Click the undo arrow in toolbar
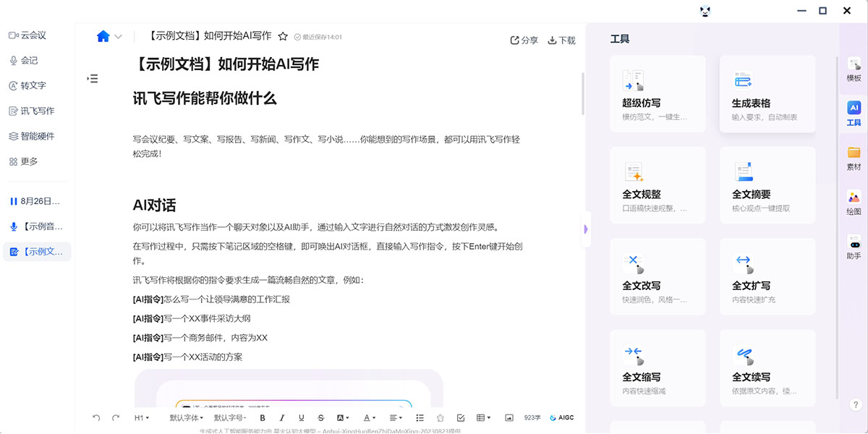Image resolution: width=868 pixels, height=434 pixels. pyautogui.click(x=96, y=418)
